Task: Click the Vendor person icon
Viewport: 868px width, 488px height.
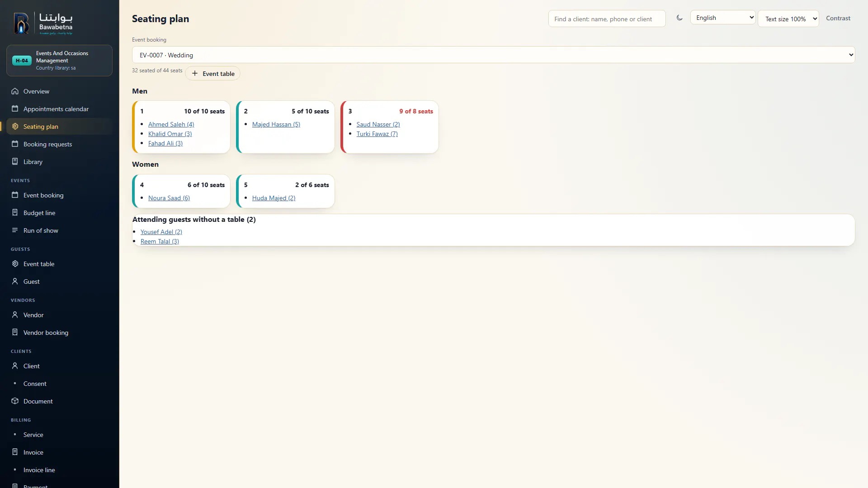Action: click(15, 315)
